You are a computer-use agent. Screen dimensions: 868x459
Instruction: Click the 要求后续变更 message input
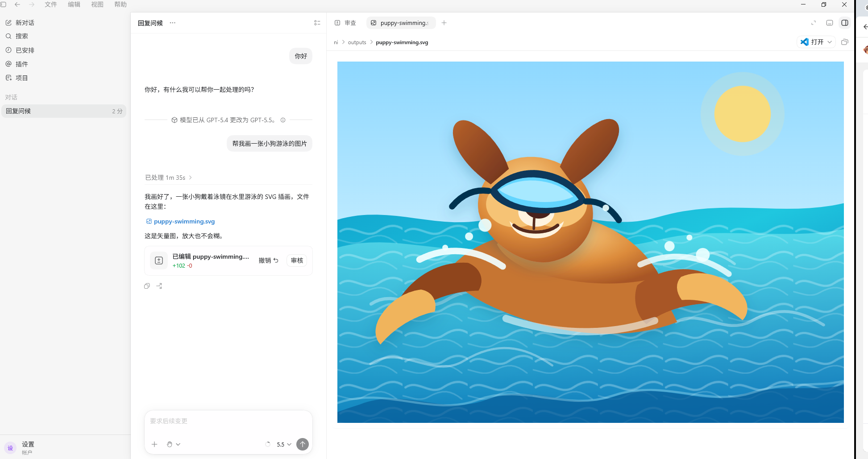[228, 421]
